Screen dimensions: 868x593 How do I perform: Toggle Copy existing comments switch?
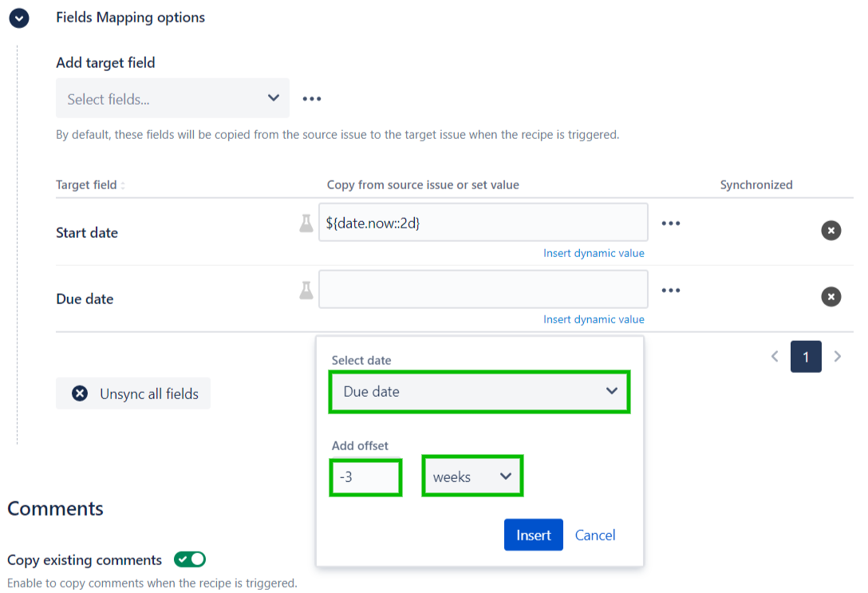(x=190, y=559)
